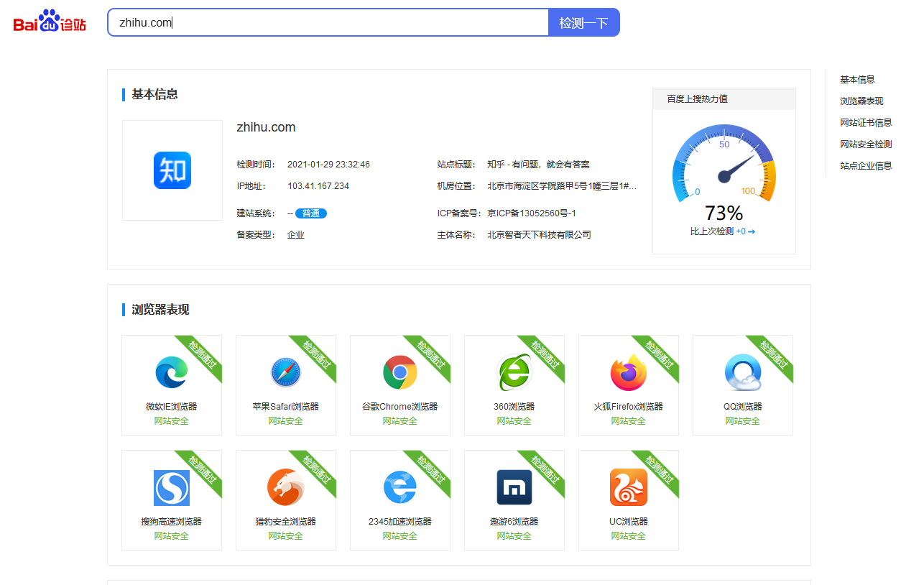The width and height of the screenshot is (924, 585).
Task: Click the 猎豹安全浏览器 label
Action: pyautogui.click(x=285, y=522)
